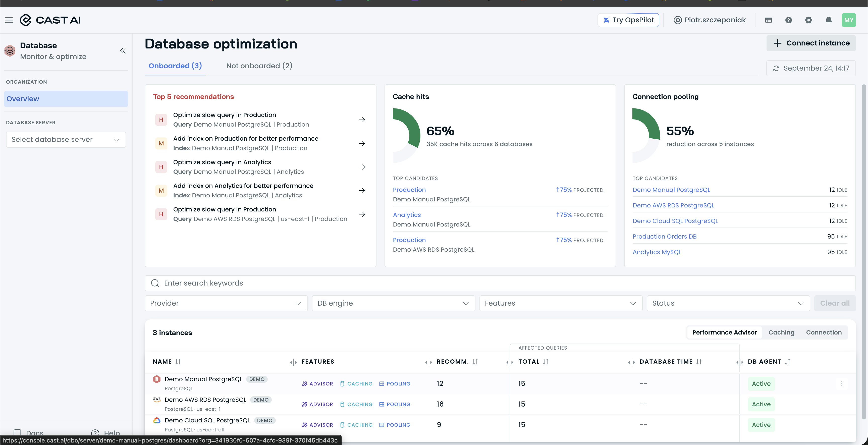Select the Performance Advisor view
This screenshot has width=868, height=445.
click(724, 332)
